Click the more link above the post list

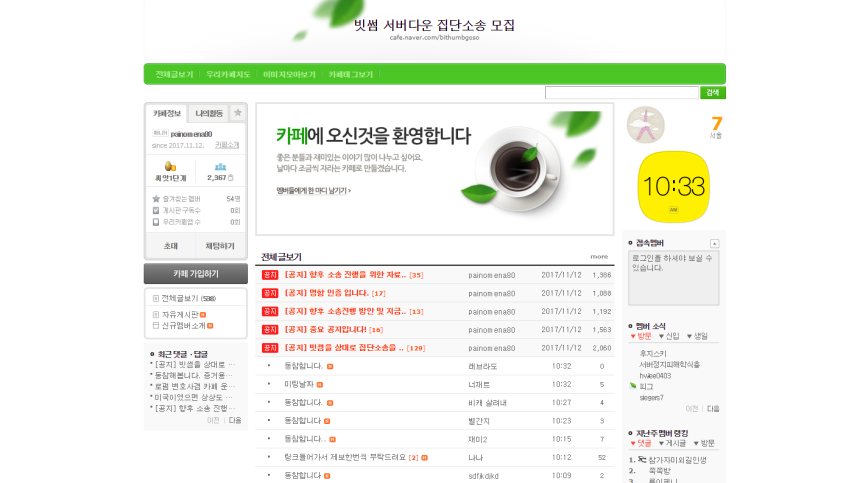(x=599, y=257)
